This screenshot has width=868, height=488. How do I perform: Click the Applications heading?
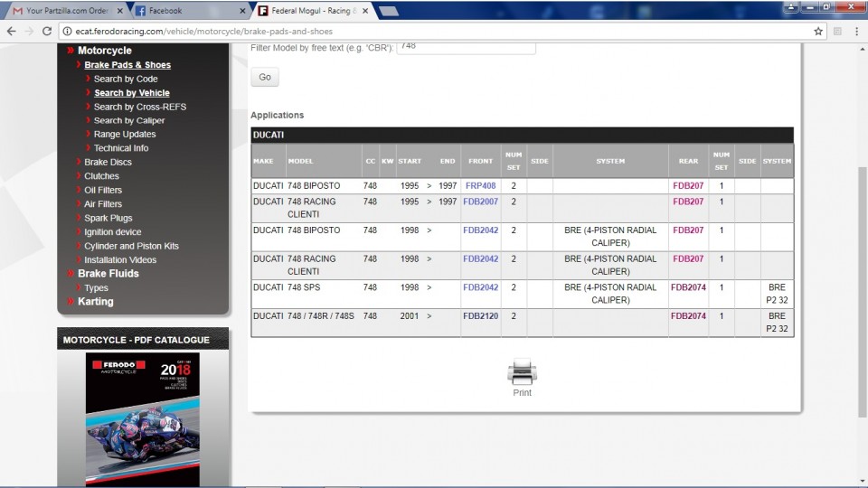(x=277, y=115)
